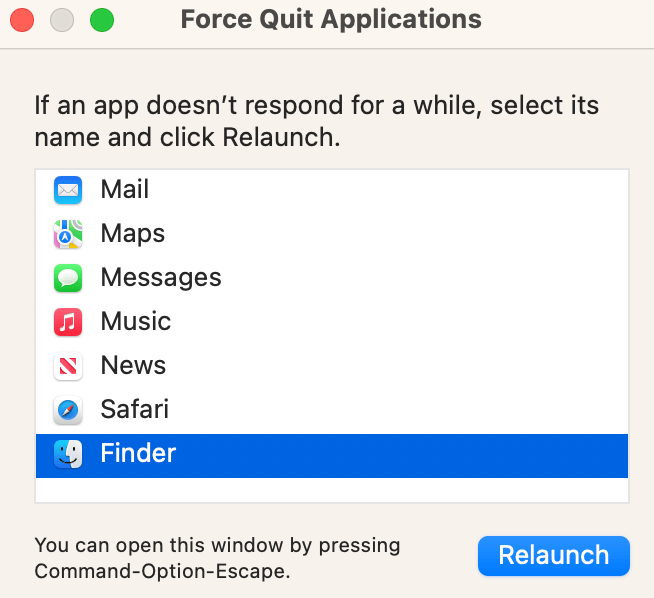Select the News app icon
654x598 pixels.
tap(68, 366)
